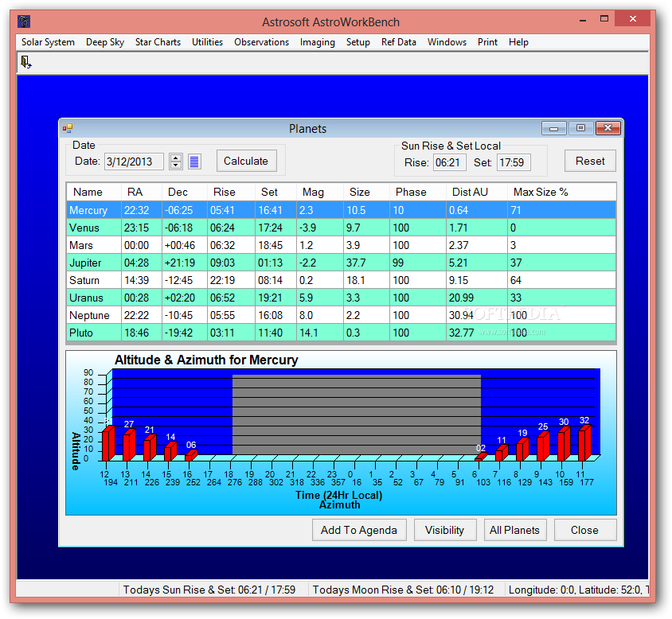Click the Reset button

tap(590, 161)
